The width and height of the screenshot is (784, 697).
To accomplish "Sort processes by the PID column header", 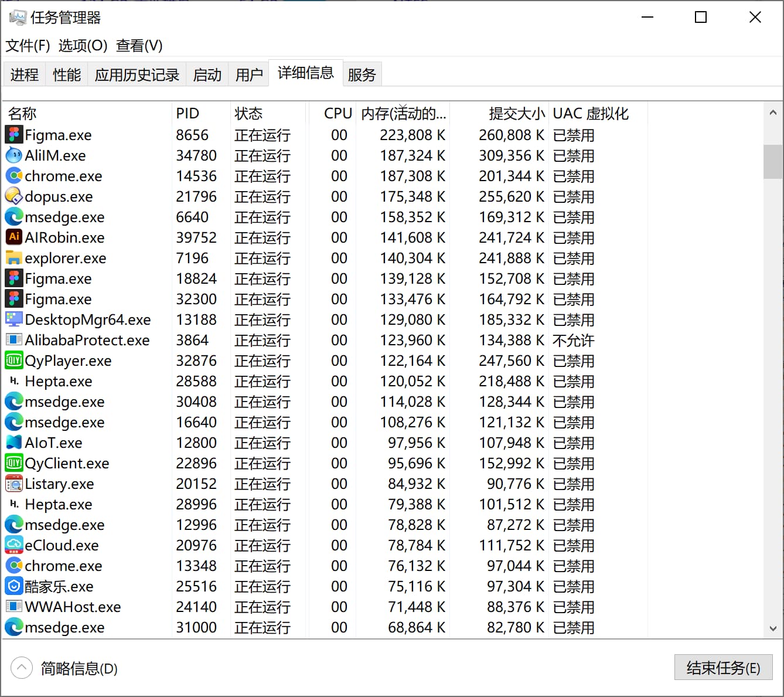I will 188,113.
